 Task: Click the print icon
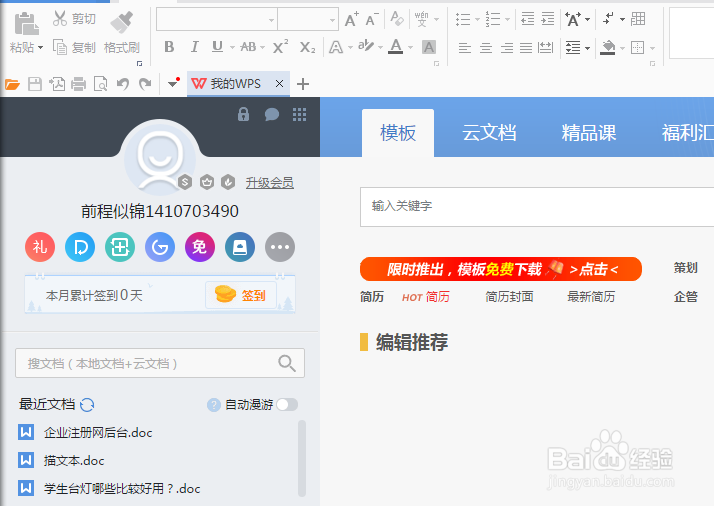tap(78, 84)
